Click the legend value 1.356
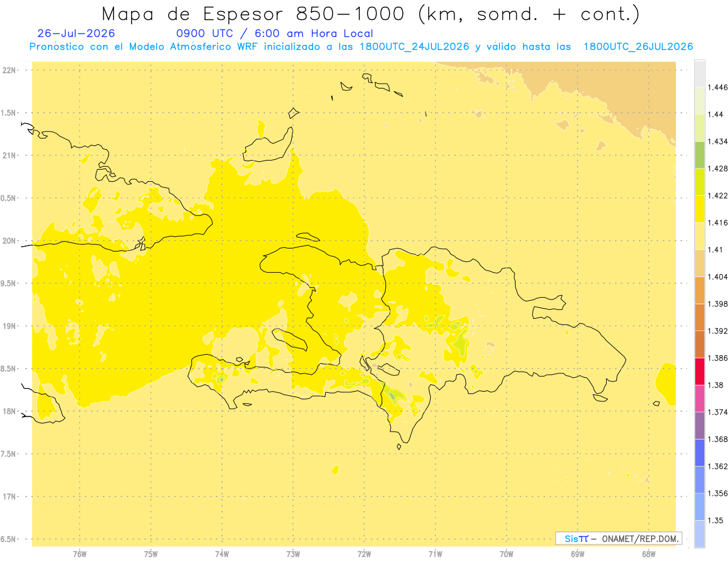The height and width of the screenshot is (562, 728). [718, 493]
